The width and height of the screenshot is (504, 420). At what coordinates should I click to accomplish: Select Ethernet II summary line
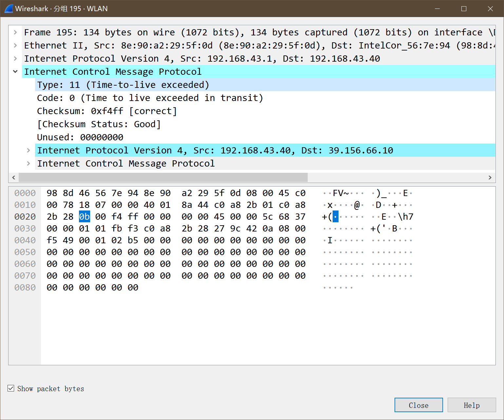pos(259,45)
